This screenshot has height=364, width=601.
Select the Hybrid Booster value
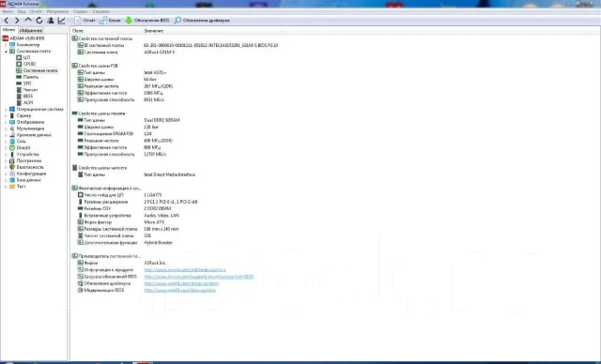pyautogui.click(x=159, y=243)
